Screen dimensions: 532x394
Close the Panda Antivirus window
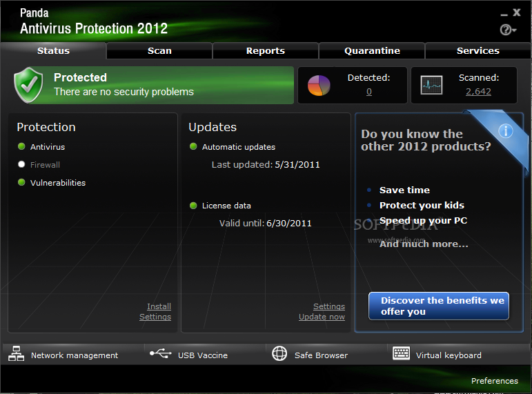pyautogui.click(x=517, y=12)
